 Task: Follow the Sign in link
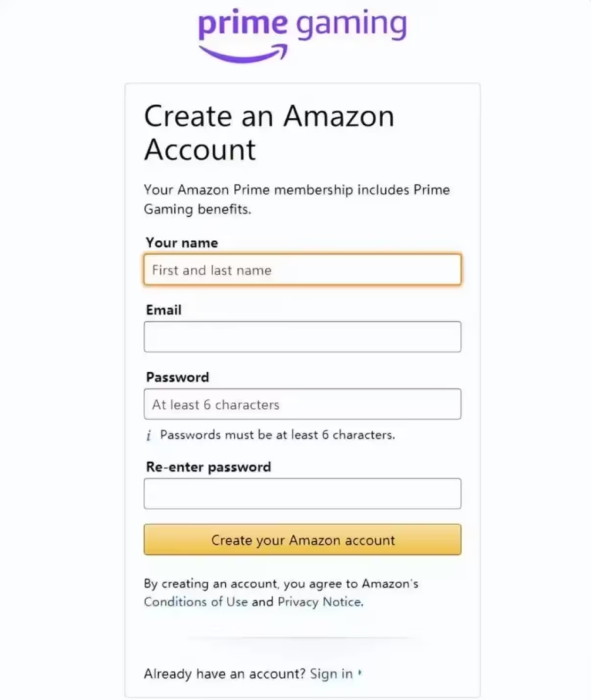tap(332, 673)
